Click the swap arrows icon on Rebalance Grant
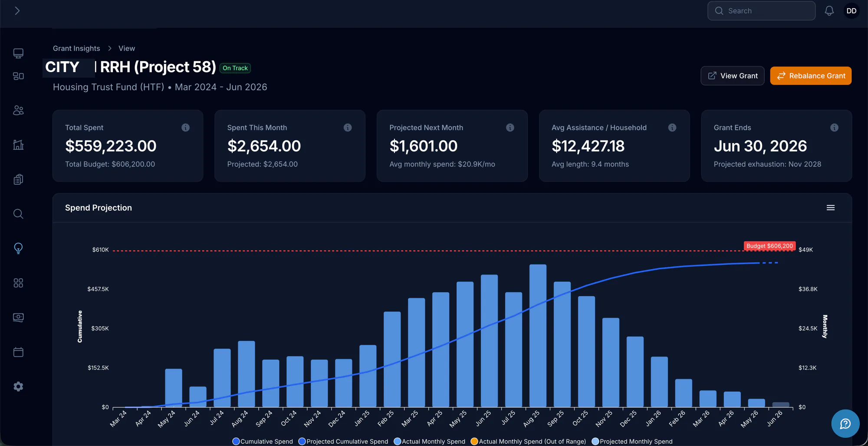This screenshot has height=446, width=868. (x=781, y=76)
